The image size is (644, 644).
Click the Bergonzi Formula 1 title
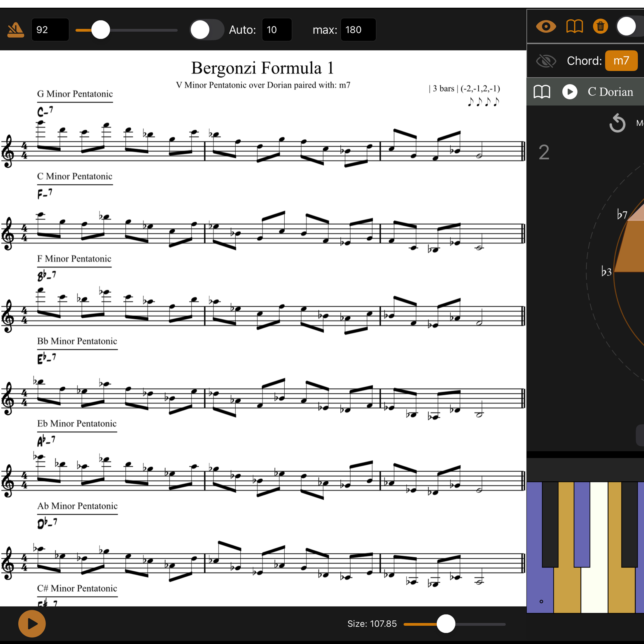[x=263, y=68]
